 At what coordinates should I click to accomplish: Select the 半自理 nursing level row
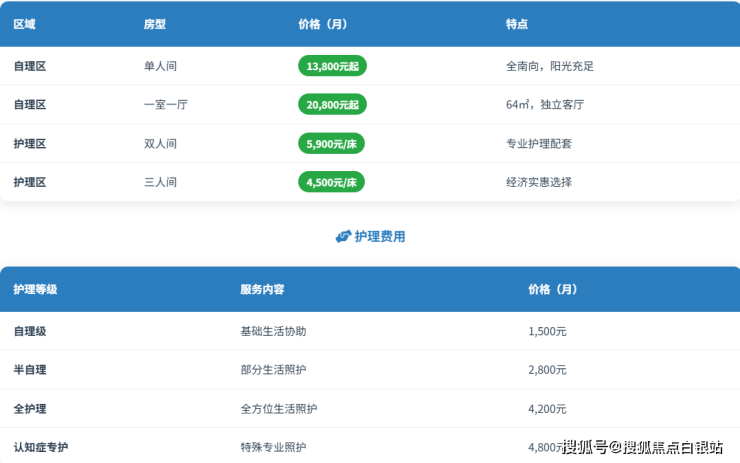click(30, 369)
